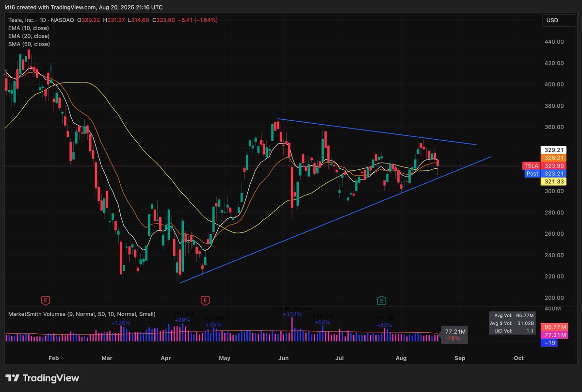Select the EMA (10, close) indicator legend

[29, 28]
